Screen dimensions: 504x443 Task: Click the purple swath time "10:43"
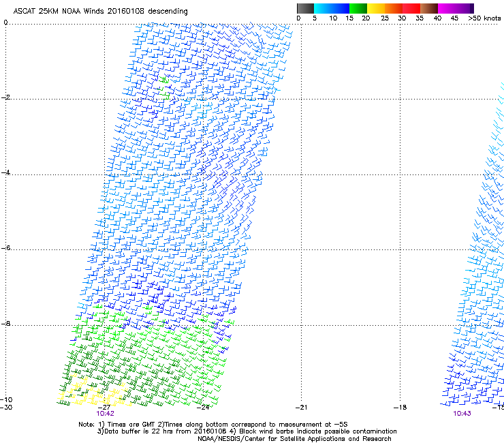point(462,414)
